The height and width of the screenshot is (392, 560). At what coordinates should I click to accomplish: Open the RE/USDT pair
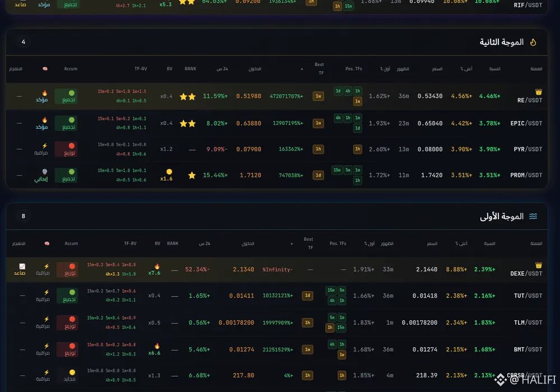pyautogui.click(x=530, y=100)
